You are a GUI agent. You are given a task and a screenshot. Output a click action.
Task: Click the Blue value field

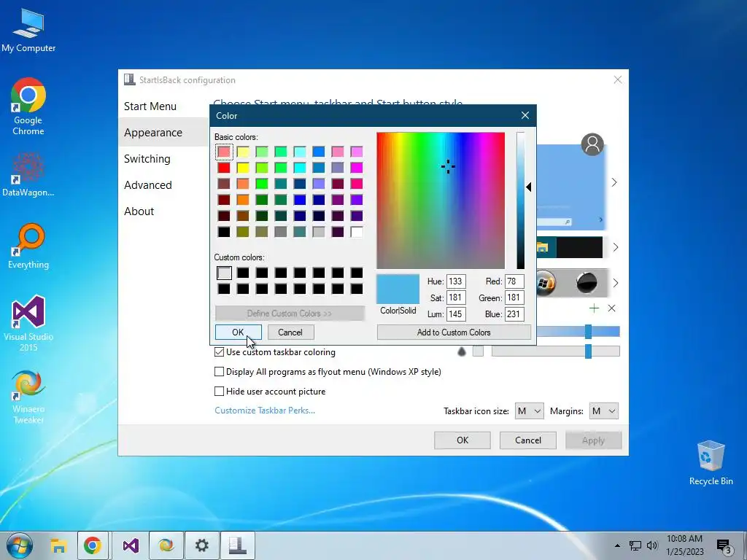tap(514, 314)
